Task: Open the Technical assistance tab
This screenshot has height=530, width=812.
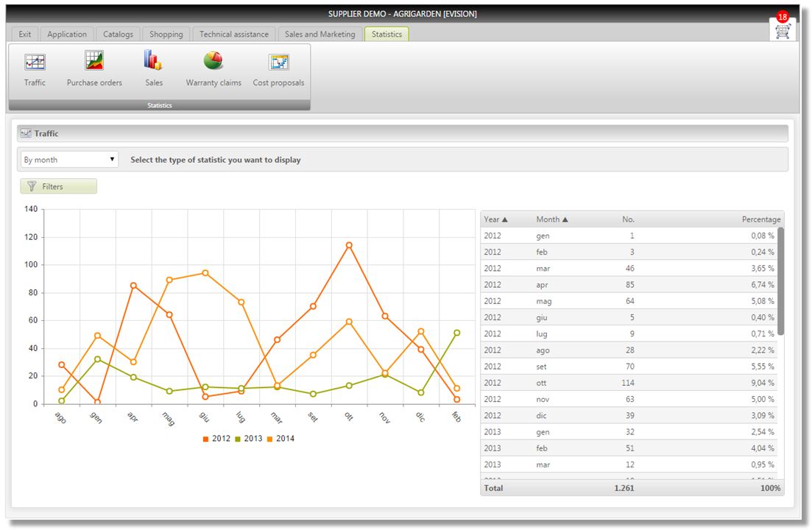Action: (234, 35)
